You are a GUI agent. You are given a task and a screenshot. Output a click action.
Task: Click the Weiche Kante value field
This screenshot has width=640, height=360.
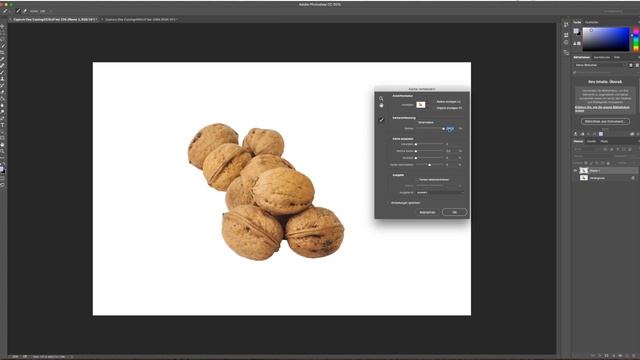coord(450,151)
